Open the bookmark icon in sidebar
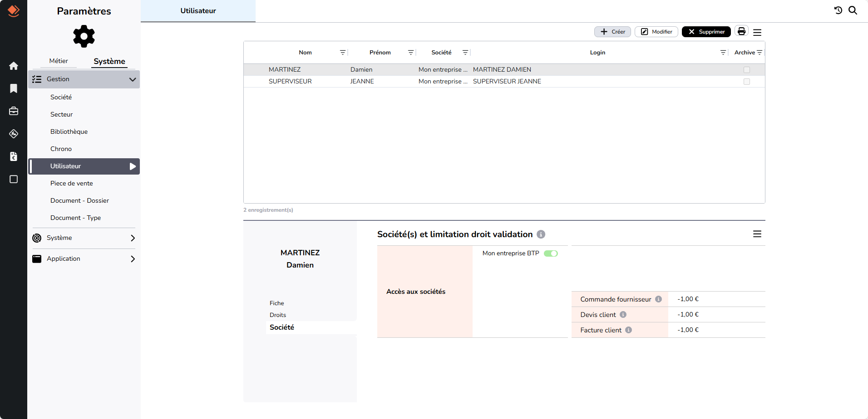Viewport: 868px width, 419px height. click(x=14, y=88)
